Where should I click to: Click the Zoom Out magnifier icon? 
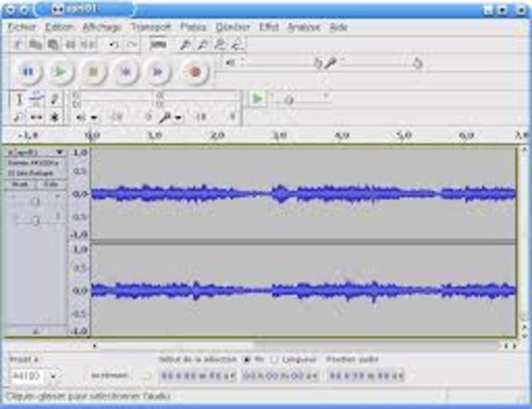click(x=202, y=44)
